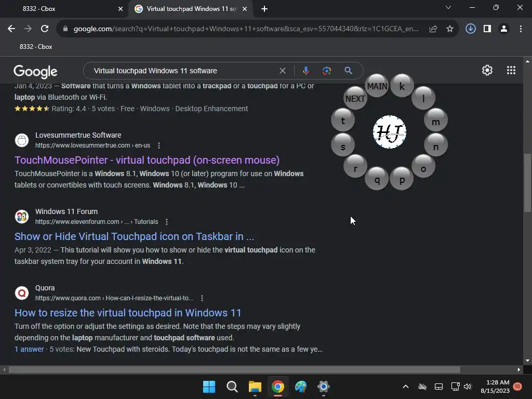The width and height of the screenshot is (532, 399).
Task: Tap the s key bubble
Action: [343, 145]
